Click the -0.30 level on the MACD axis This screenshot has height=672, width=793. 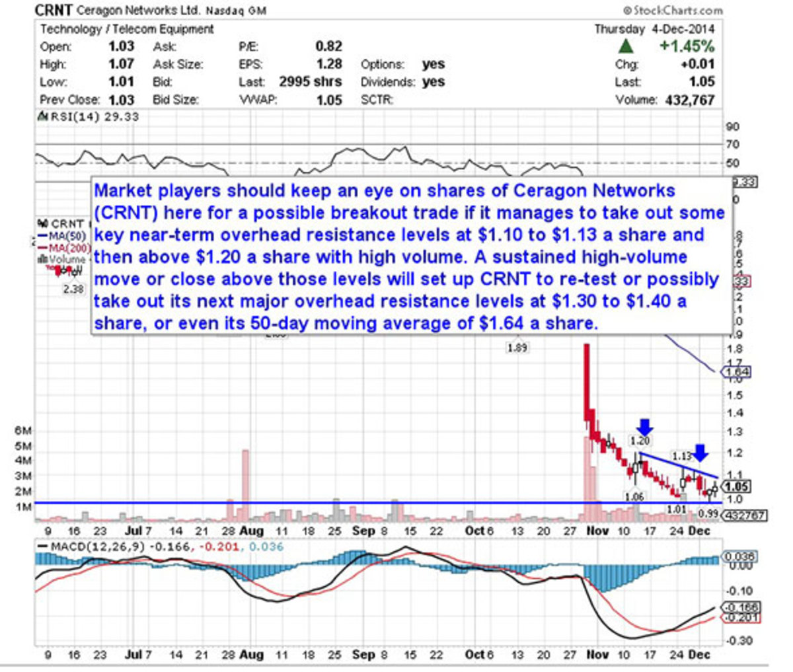739,641
